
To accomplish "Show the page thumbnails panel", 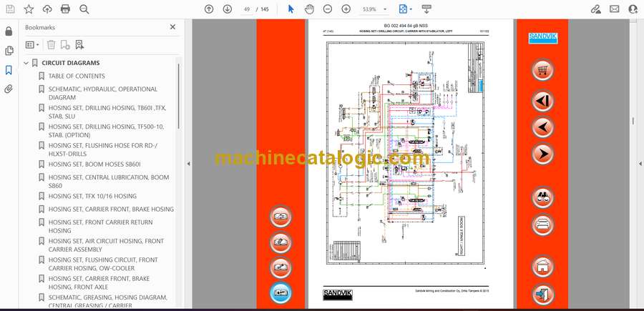I will (9, 51).
